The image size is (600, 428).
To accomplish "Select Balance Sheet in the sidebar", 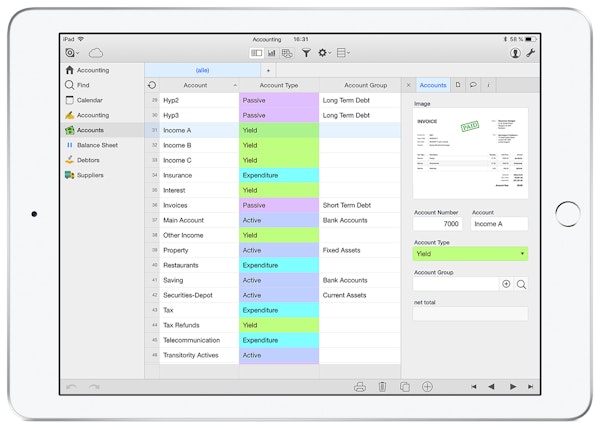I will 98,145.
